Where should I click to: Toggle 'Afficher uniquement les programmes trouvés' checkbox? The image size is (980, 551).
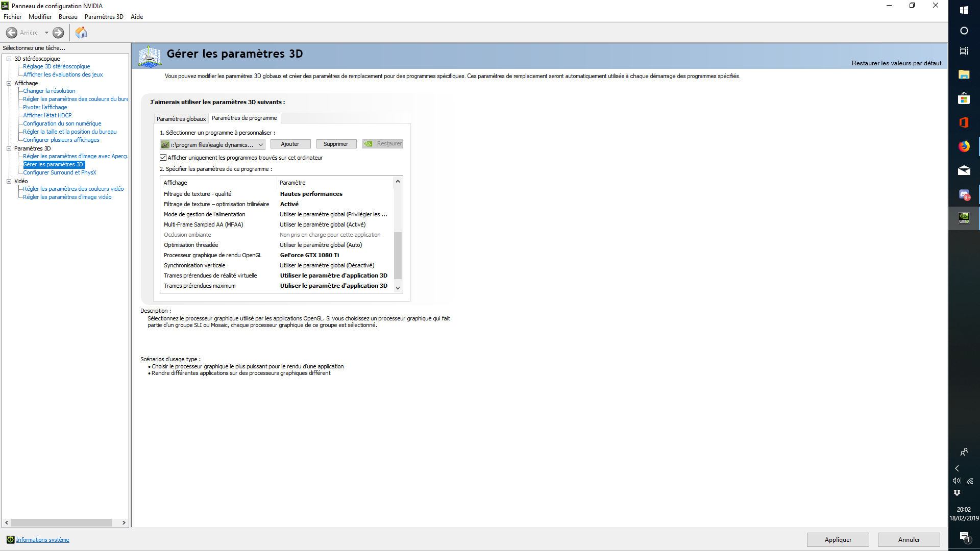coord(163,158)
